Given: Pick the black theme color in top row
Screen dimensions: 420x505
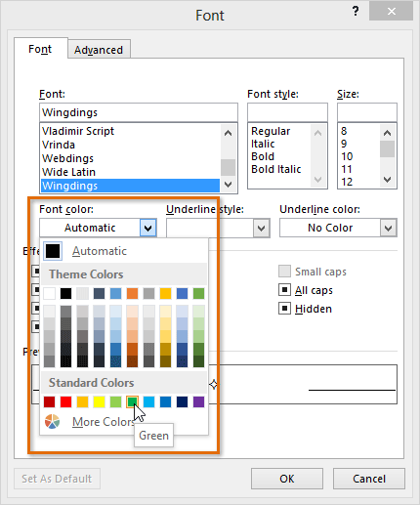Looking at the screenshot, I should tap(65, 293).
